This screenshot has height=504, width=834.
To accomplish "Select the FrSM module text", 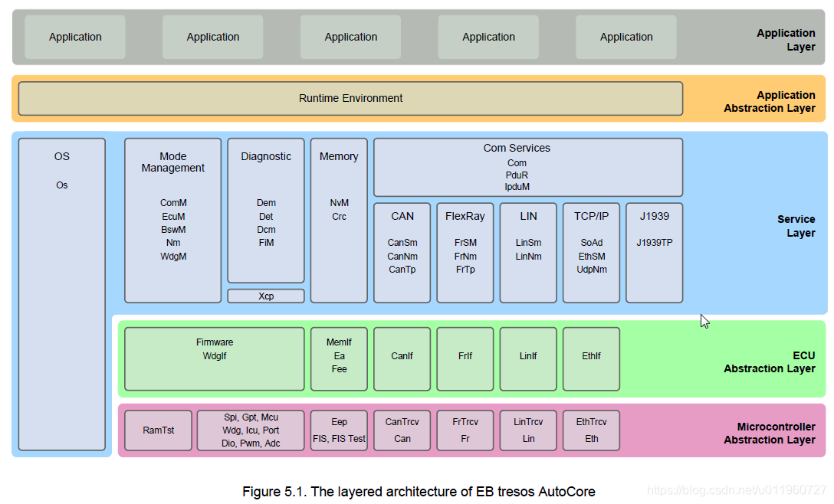I will 465,243.
